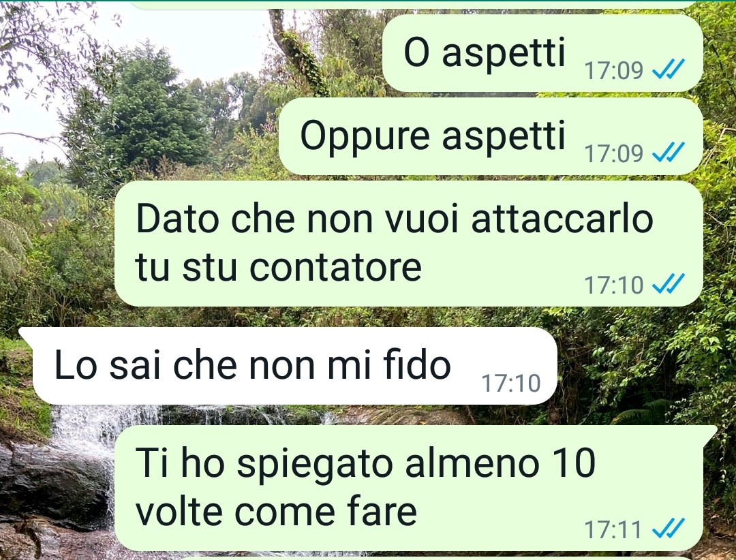Tap the partially visible bubble at top edge

point(413,4)
